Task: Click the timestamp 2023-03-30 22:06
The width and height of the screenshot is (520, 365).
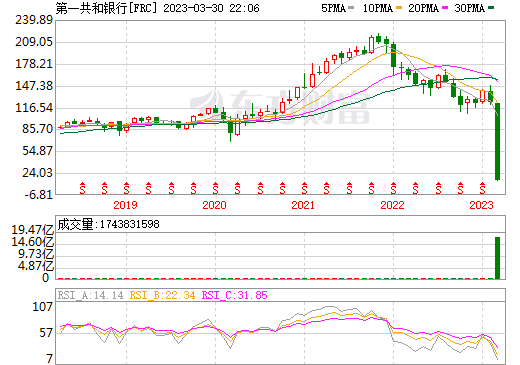Action: coord(211,8)
